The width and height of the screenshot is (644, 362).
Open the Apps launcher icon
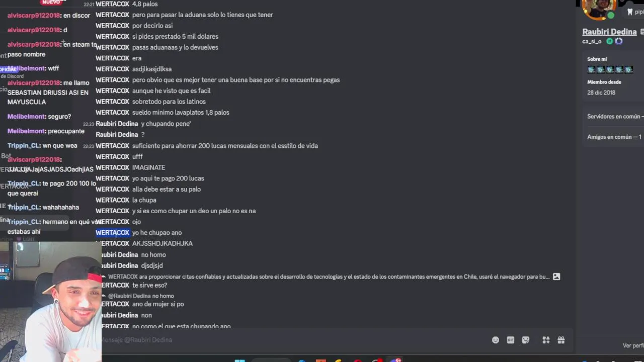[546, 340]
